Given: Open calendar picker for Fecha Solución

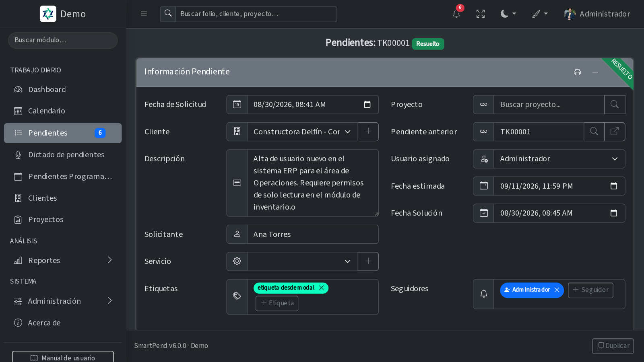Looking at the screenshot, I should point(613,213).
